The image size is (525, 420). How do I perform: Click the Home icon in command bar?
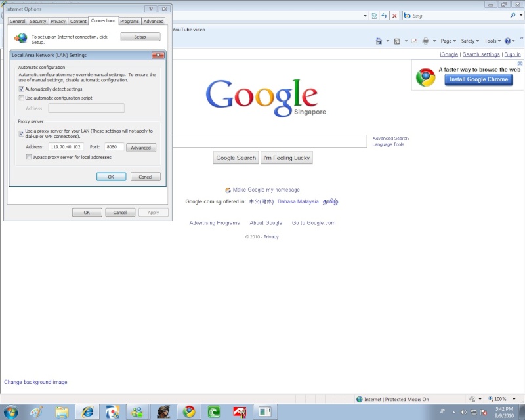pyautogui.click(x=379, y=41)
